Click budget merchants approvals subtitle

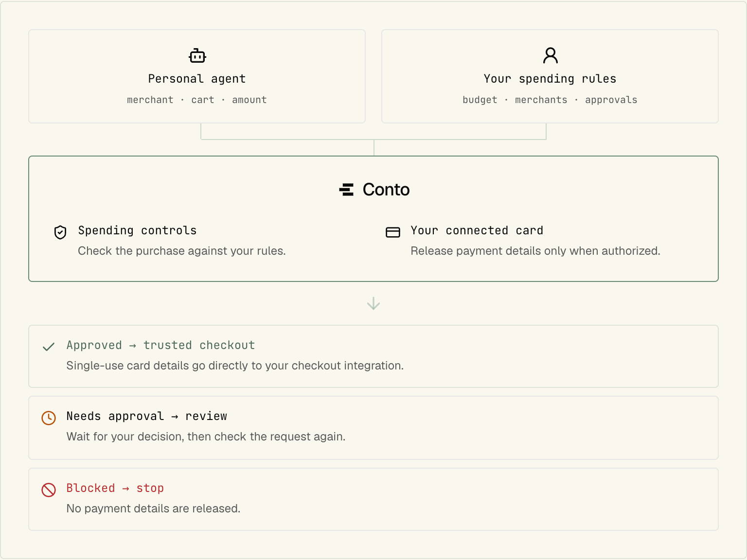click(x=550, y=100)
